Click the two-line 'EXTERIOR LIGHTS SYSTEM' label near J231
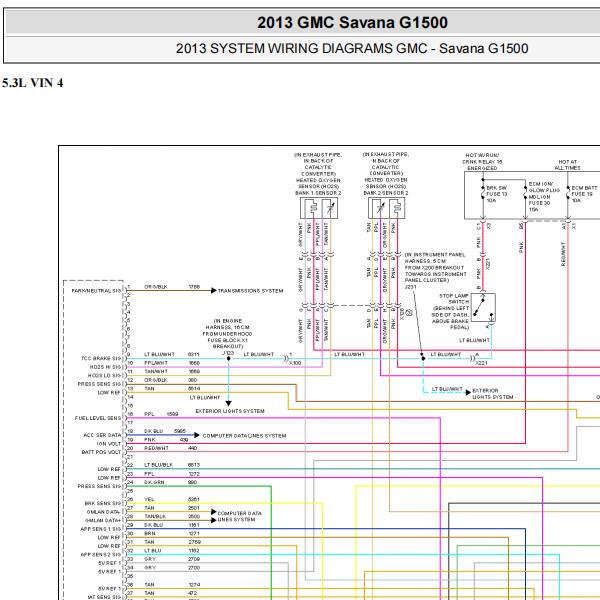The image size is (600, 600). coord(492,394)
